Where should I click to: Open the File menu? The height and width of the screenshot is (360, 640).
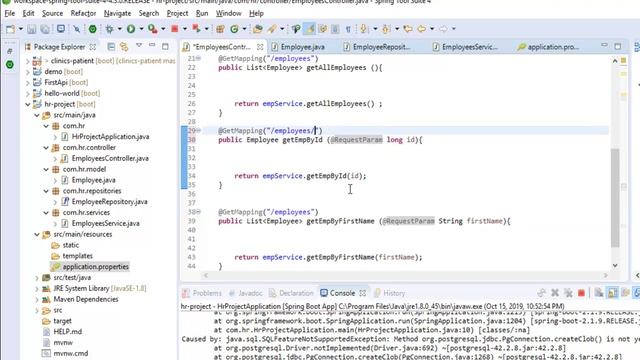[x=9, y=13]
